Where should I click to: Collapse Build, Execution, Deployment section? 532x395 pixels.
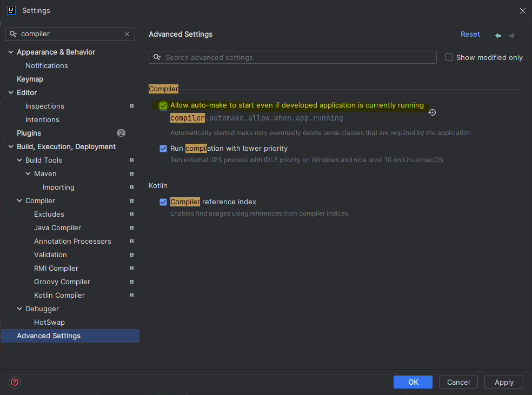(11, 146)
